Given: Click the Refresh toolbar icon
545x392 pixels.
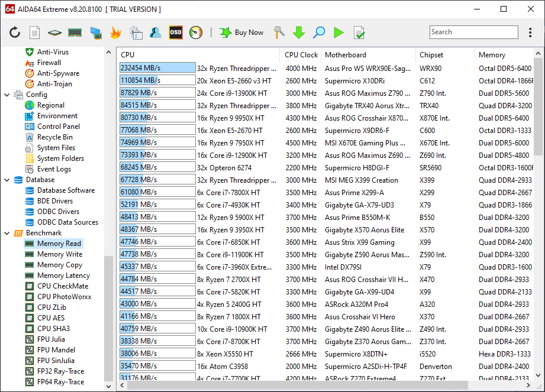Looking at the screenshot, I should tap(15, 33).
